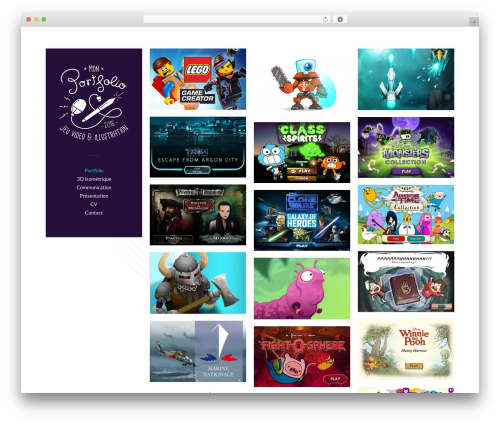
Task: Open the teal spaceship game thumbnail
Action: 406,79
